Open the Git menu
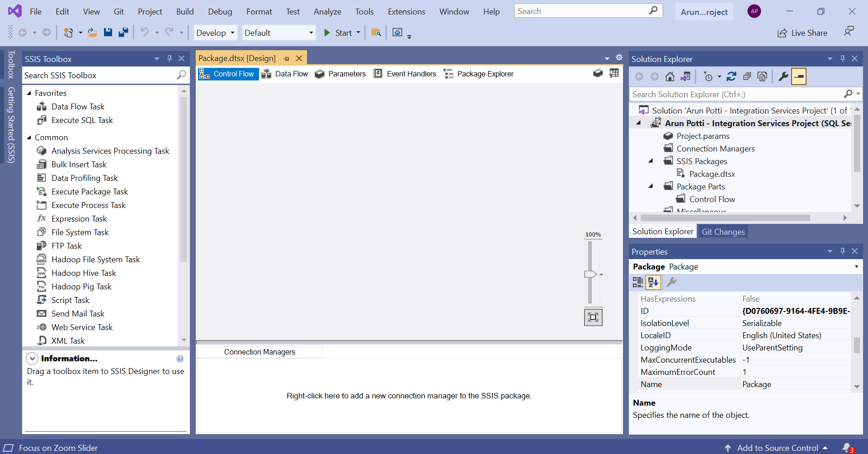 (118, 11)
